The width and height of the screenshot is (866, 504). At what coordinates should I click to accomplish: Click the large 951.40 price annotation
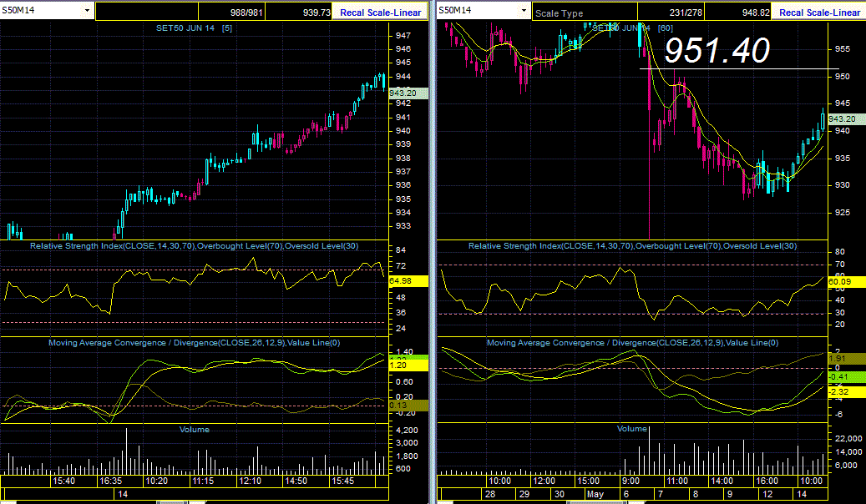717,50
